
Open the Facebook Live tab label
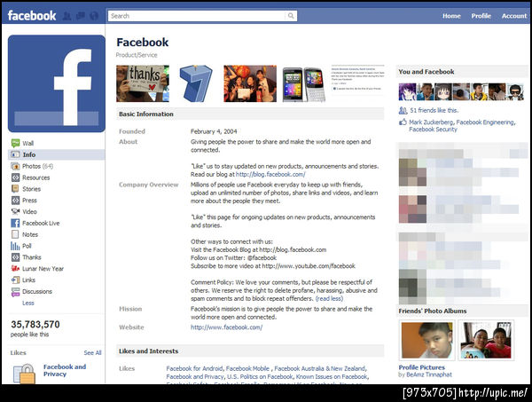point(41,223)
